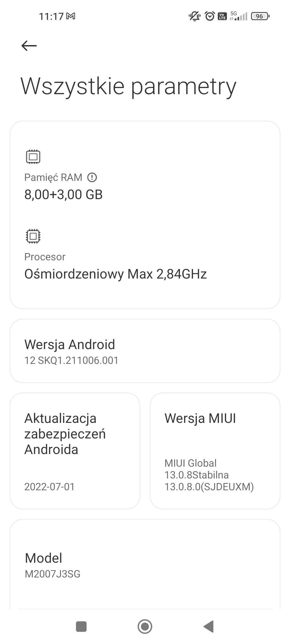Open the Wersja MIUI card
This screenshot has width=290, height=644.
215,451
